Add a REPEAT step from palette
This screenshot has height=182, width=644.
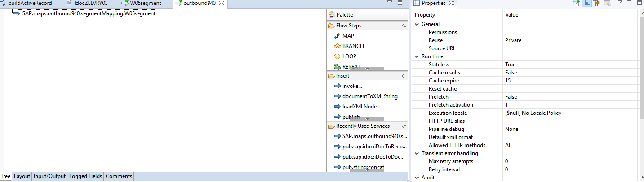347,66
